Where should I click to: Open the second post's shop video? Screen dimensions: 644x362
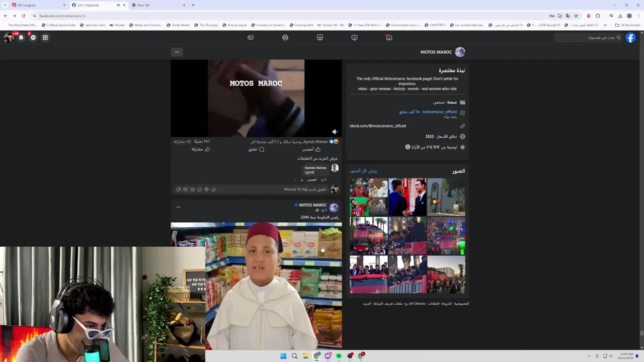(256, 286)
